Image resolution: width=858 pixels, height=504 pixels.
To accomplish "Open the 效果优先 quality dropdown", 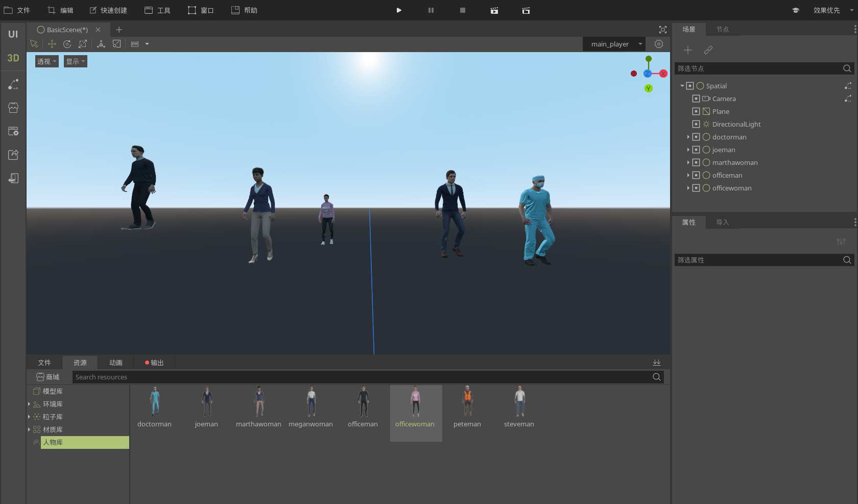I will (x=832, y=10).
